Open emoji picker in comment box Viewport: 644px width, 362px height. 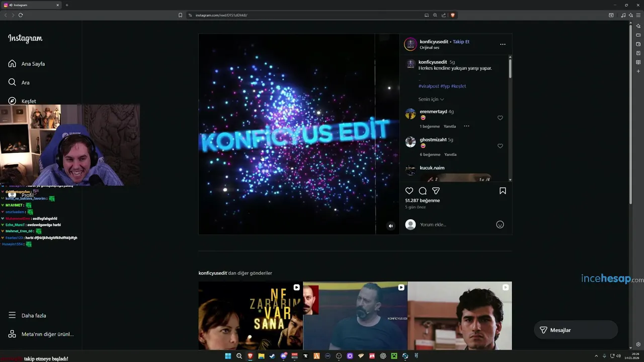(500, 225)
